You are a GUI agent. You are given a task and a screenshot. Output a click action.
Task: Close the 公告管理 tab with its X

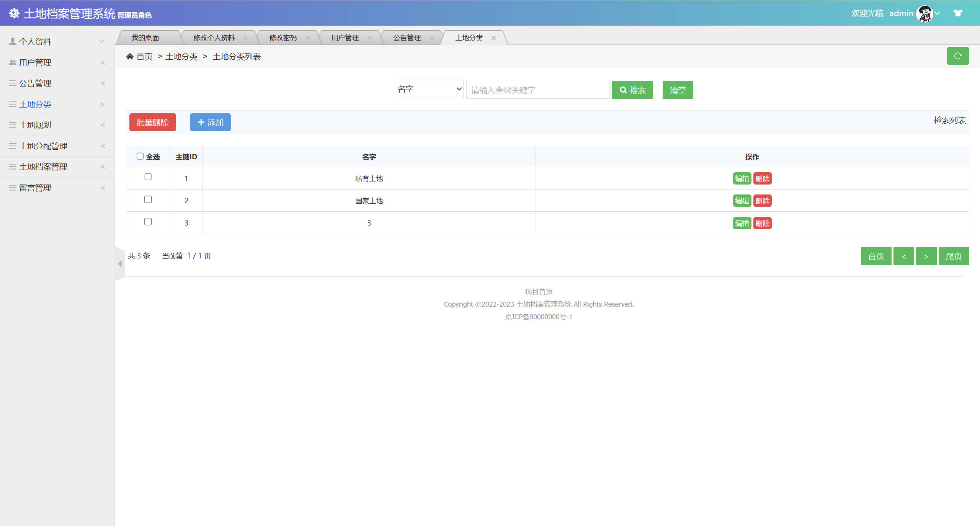click(431, 38)
